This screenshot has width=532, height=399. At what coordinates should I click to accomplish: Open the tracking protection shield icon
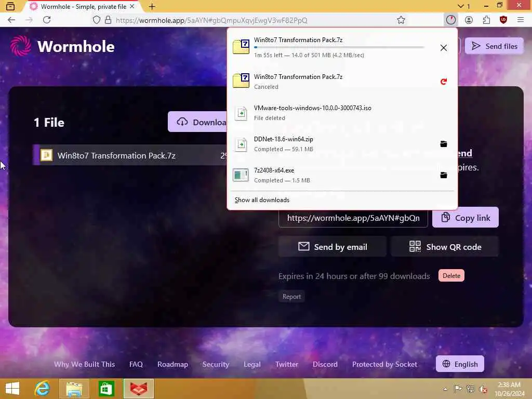97,20
